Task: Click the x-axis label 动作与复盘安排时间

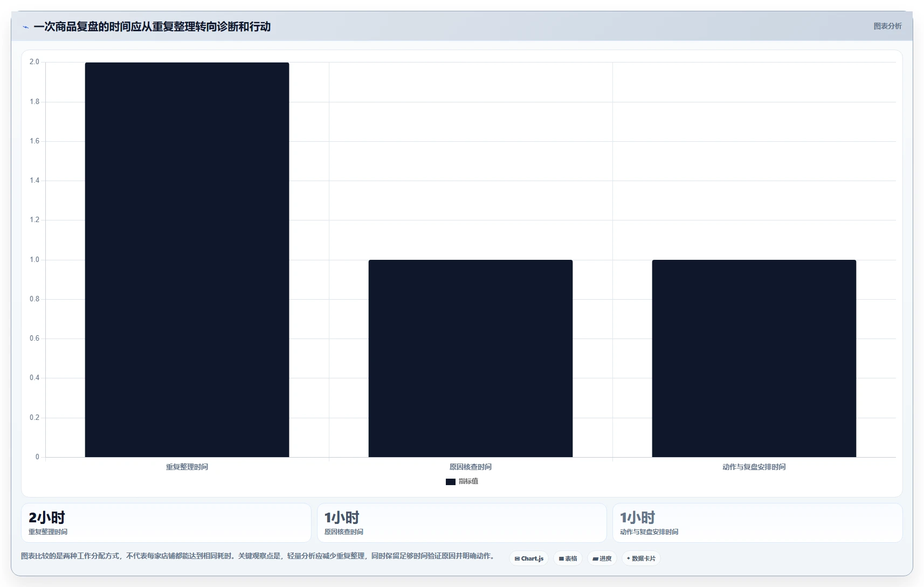Action: click(x=754, y=467)
